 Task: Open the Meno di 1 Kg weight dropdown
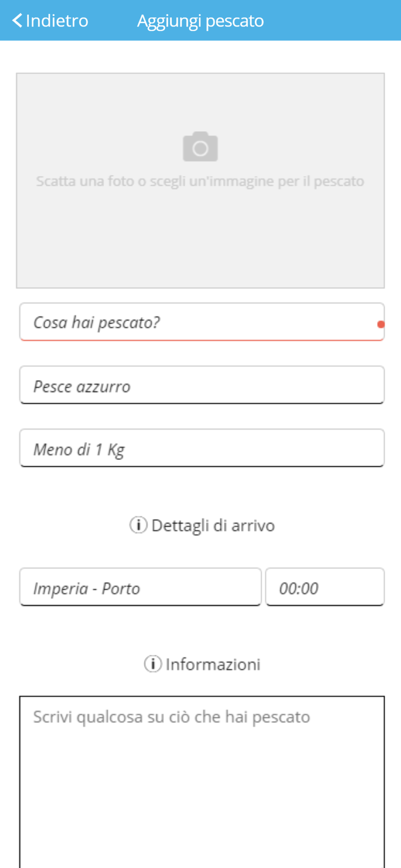point(202,448)
